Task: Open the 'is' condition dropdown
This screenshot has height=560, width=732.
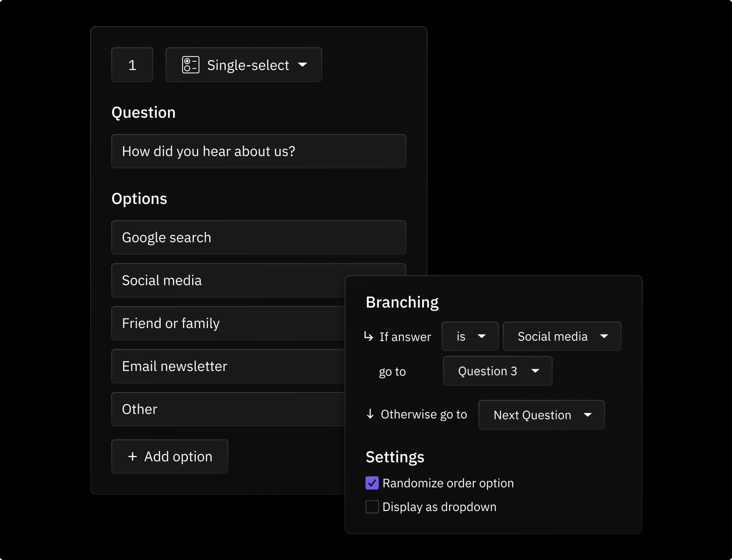Action: (470, 336)
